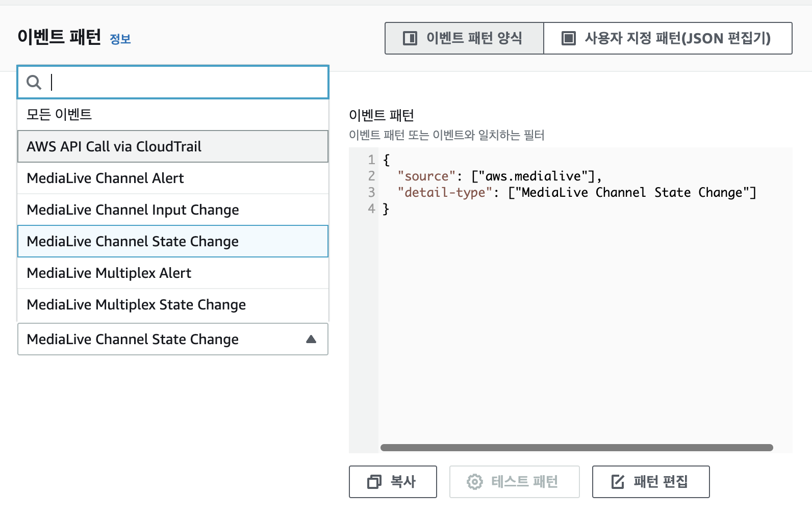812x518 pixels.
Task: Open the 정보 info link
Action: (120, 39)
